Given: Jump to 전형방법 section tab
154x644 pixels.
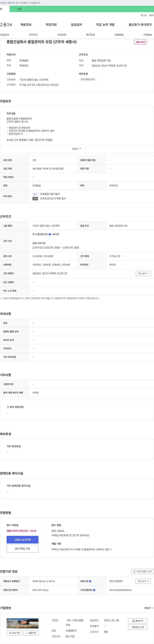Looking at the screenshot, I should 119,35.
